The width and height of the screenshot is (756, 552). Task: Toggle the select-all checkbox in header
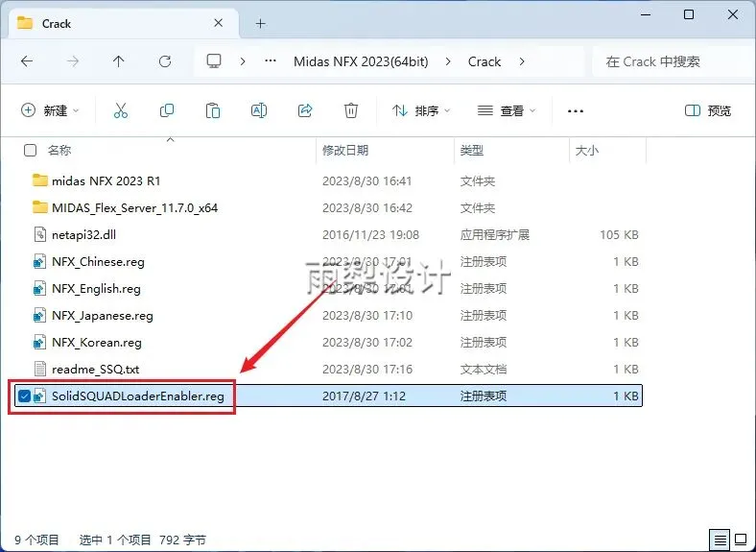click(x=30, y=151)
